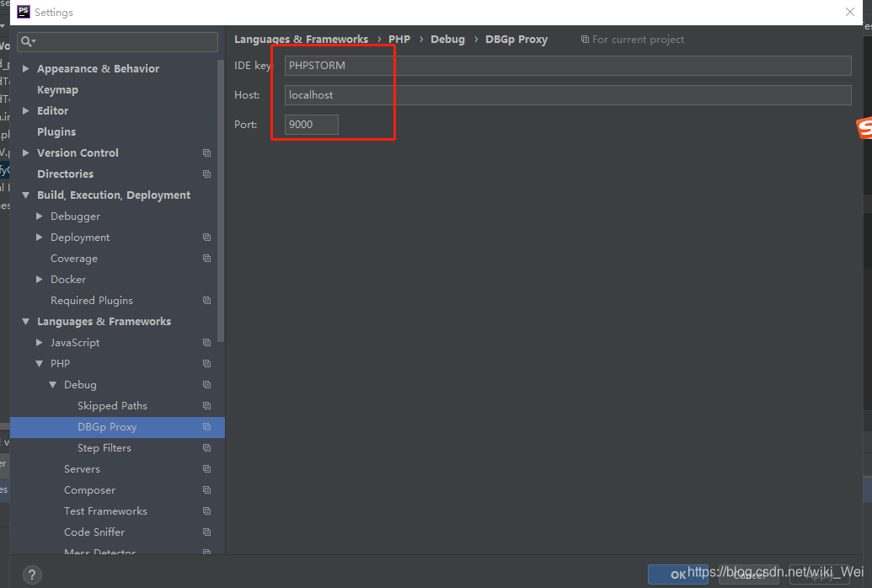The width and height of the screenshot is (872, 588).
Task: Click project-level icon beside Deployment row
Action: pos(207,238)
